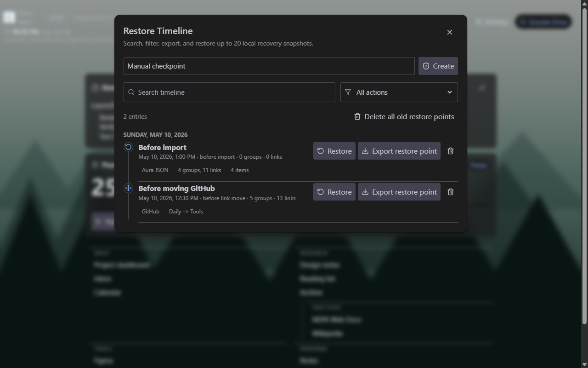The width and height of the screenshot is (588, 368).
Task: Click the Aura JSON tag
Action: pos(155,170)
